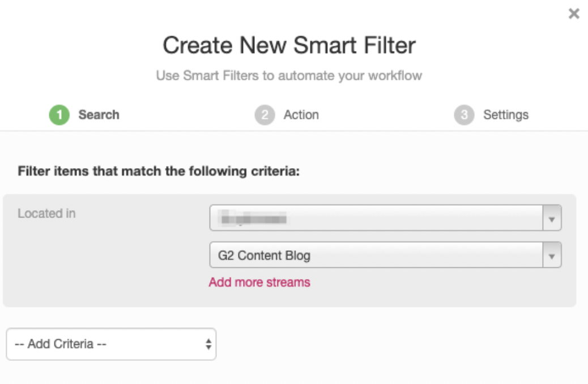Click the green step 1 circle icon
Screen dimensions: 588x384
[59, 115]
